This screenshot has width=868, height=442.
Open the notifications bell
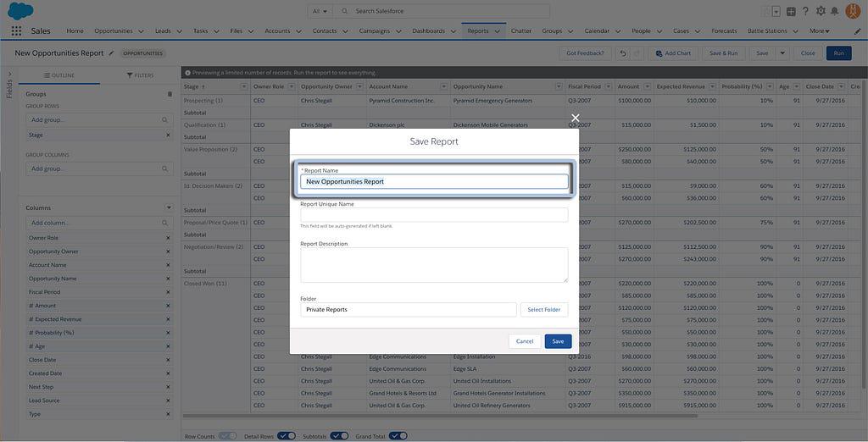(x=834, y=11)
